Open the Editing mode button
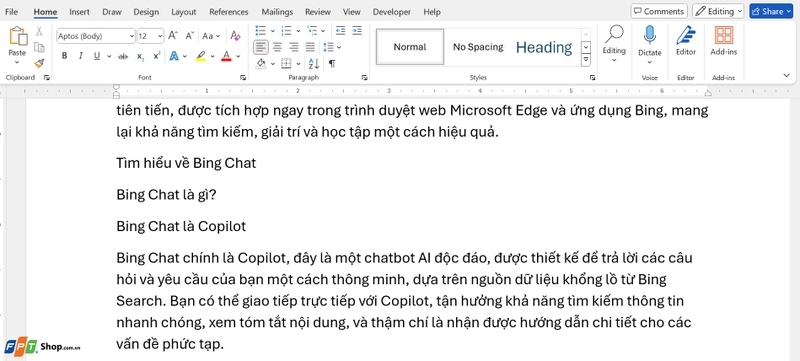Viewport: 800px width, 361px height. (718, 11)
